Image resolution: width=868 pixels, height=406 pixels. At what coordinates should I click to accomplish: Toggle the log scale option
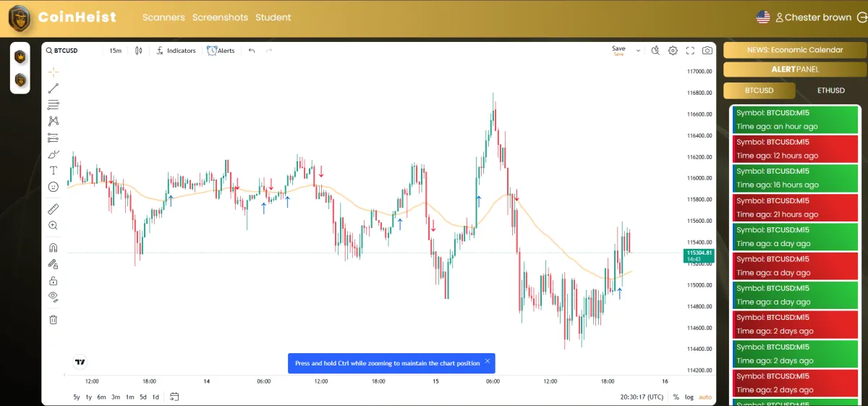[689, 397]
